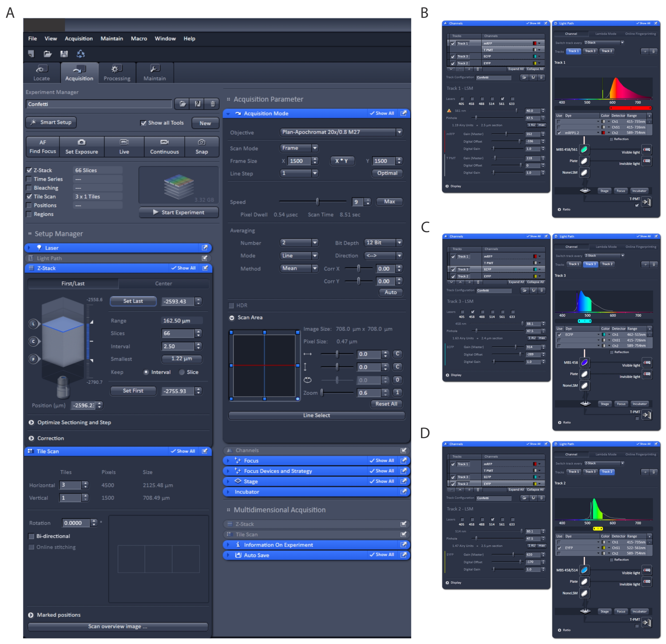The width and height of the screenshot is (666, 644).
Task: Switch to the Processing tab
Action: coord(117,73)
